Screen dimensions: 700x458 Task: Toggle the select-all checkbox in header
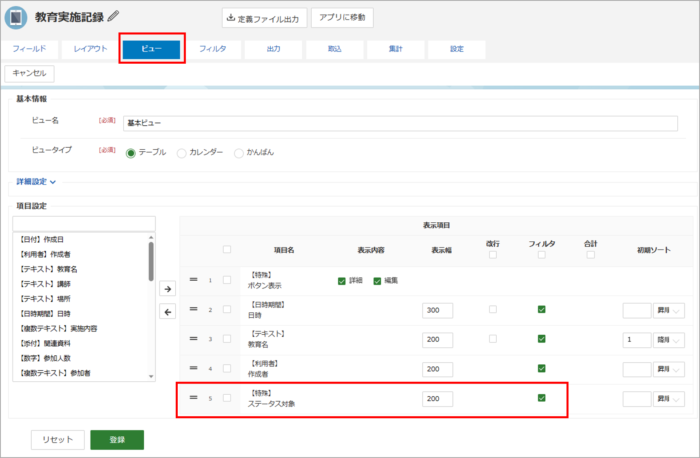tap(227, 249)
